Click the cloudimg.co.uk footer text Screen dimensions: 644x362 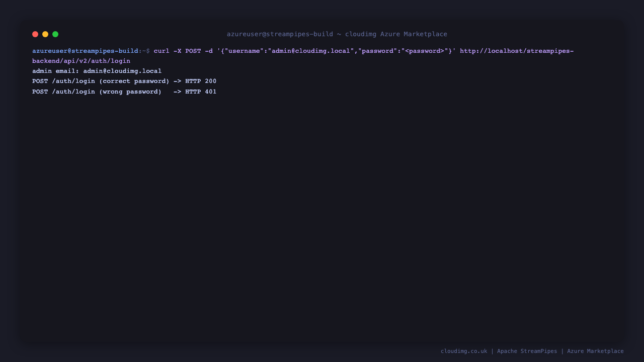point(464,351)
